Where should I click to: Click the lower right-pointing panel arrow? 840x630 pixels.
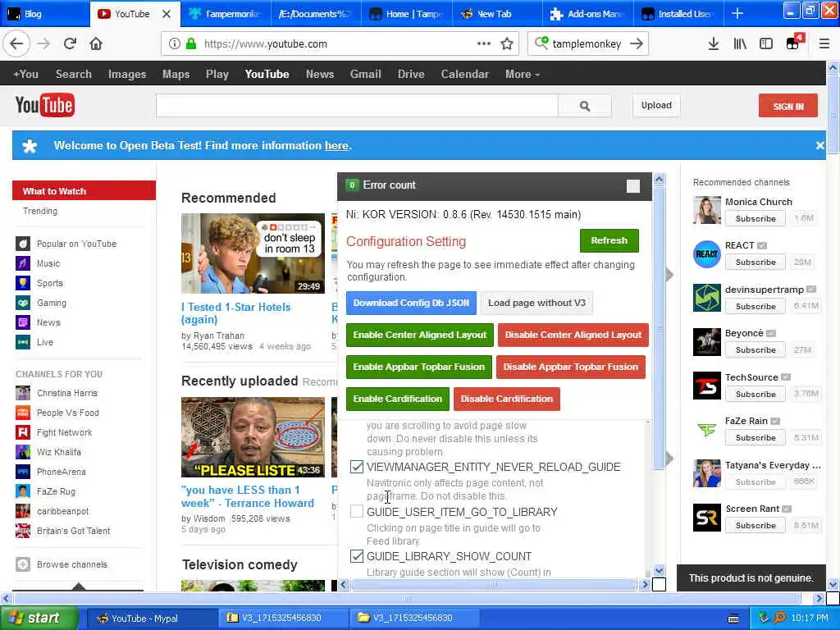(669, 458)
